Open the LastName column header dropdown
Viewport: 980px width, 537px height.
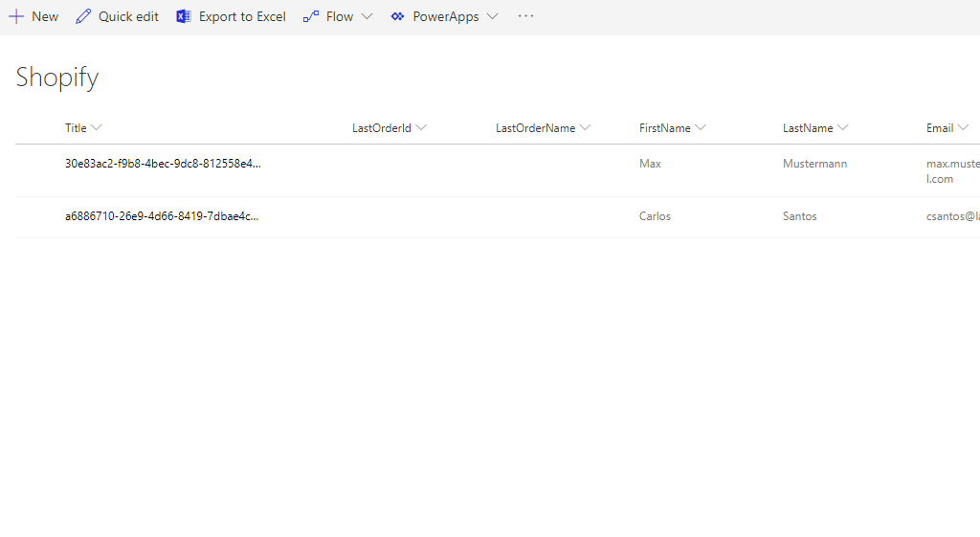(x=843, y=128)
